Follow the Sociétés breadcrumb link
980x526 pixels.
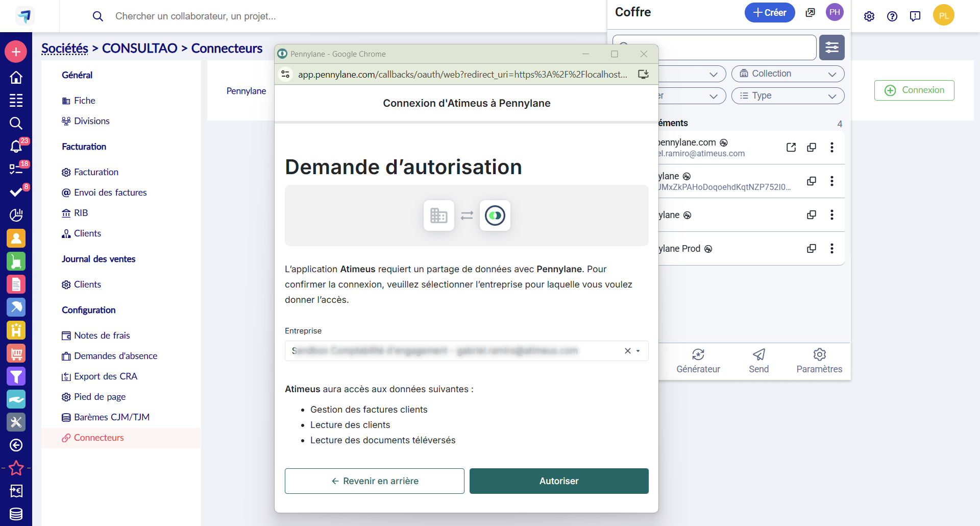(65, 49)
